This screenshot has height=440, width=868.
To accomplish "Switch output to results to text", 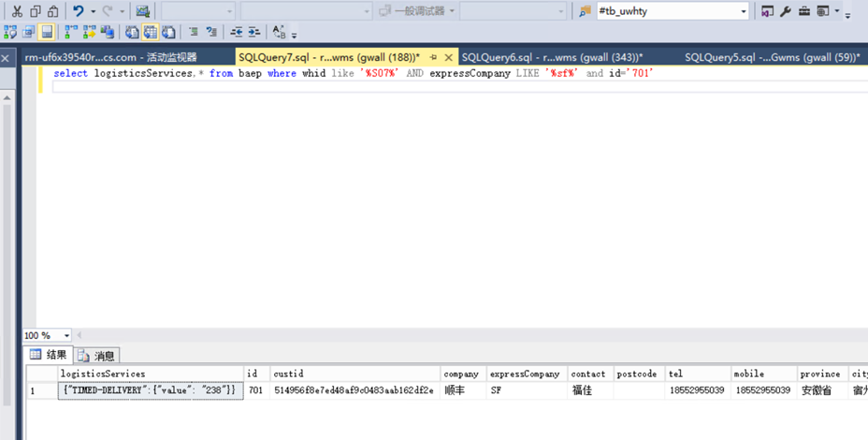I will (x=132, y=32).
